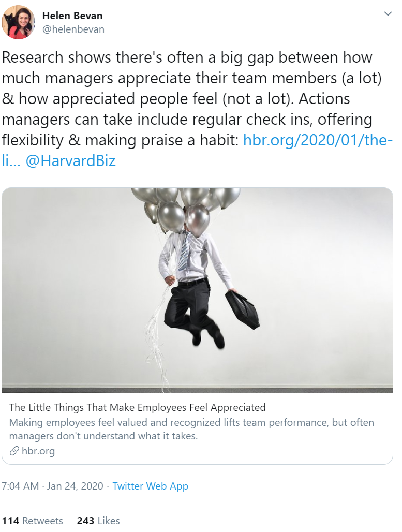Open the Twitter Web App source link
Screen dimensions: 402x532
(150, 486)
